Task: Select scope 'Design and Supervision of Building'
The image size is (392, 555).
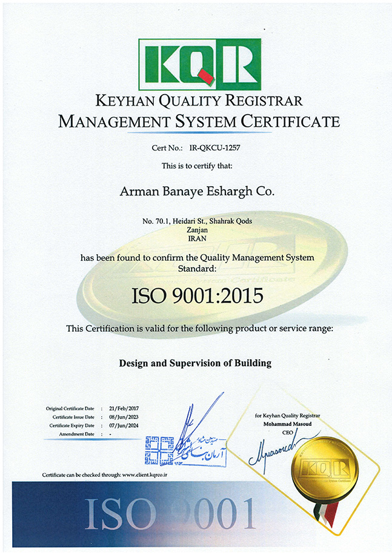Action: click(195, 363)
